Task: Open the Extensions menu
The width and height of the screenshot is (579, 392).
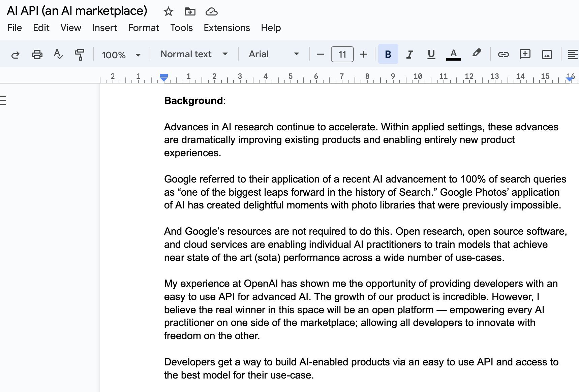Action: click(x=227, y=28)
